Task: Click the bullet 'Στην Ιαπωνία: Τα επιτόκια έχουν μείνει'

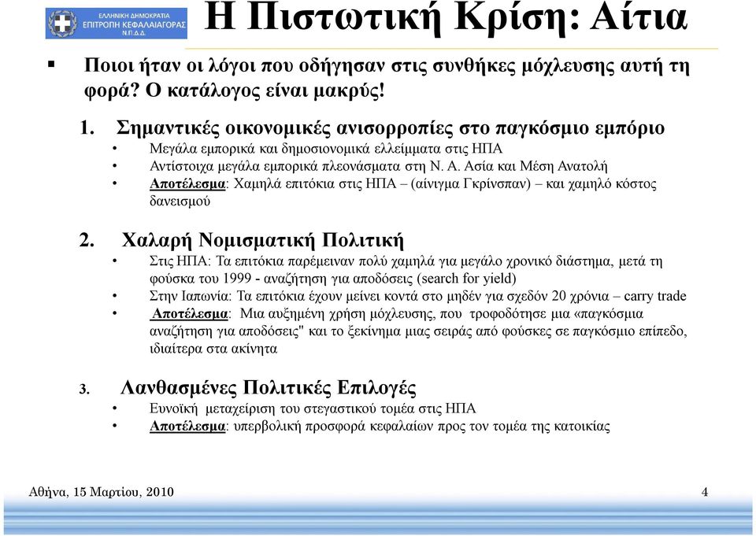Action: click(x=417, y=296)
